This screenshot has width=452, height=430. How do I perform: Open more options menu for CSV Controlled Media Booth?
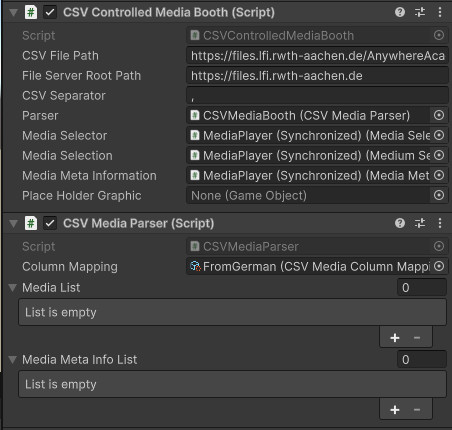[440, 12]
